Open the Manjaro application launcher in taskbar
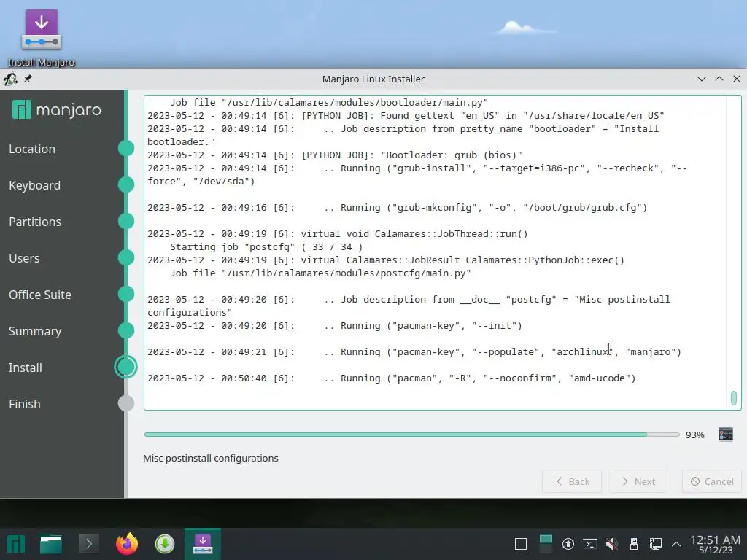This screenshot has width=747, height=560. (16, 544)
